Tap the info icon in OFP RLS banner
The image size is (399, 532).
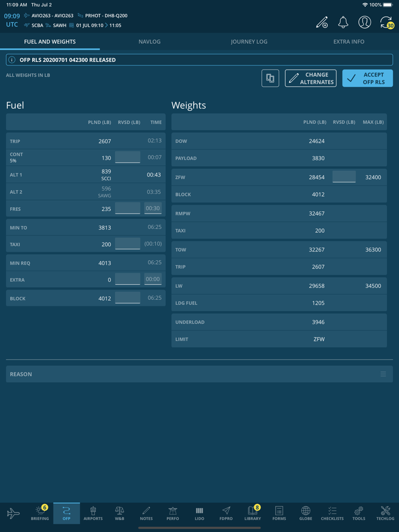pyautogui.click(x=12, y=60)
